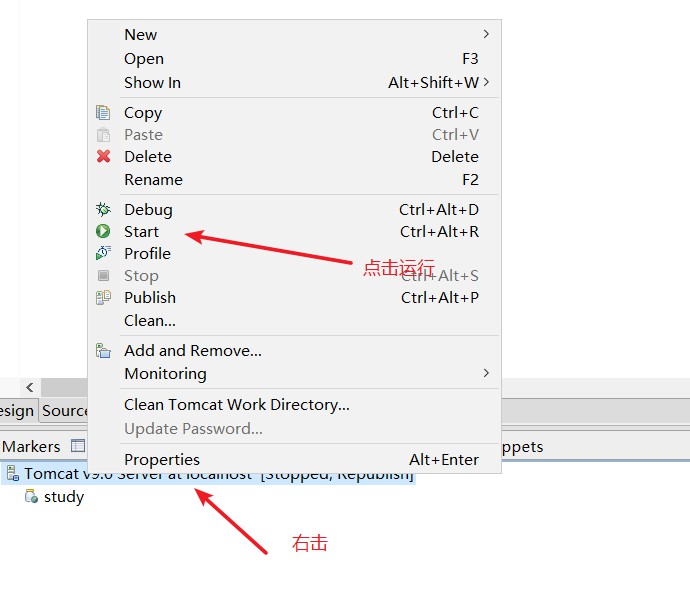Select the Tomcat v9.0 Server row
Image resolution: width=690 pixels, height=600 pixels.
pos(209,474)
